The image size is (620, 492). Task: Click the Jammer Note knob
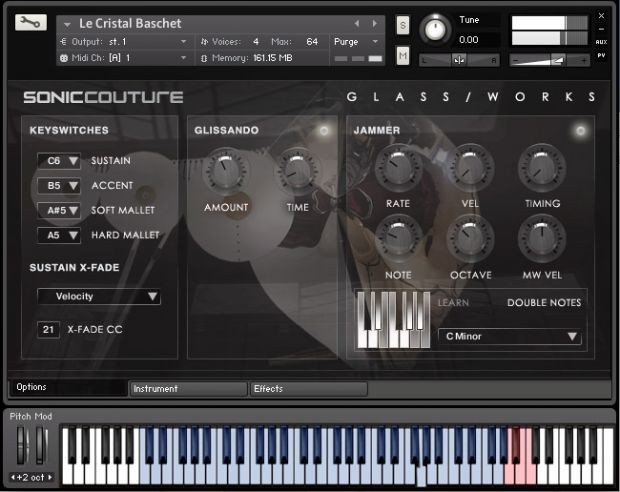point(398,238)
